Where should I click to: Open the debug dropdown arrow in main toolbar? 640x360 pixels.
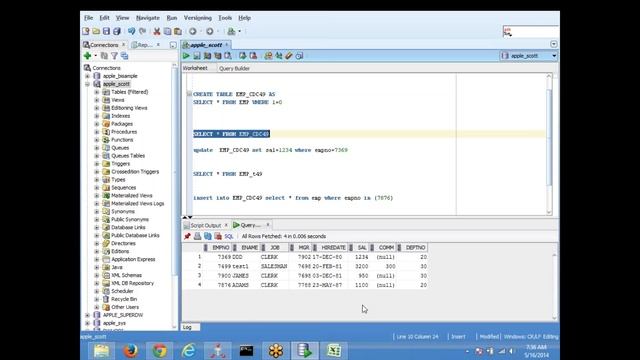(x=240, y=31)
